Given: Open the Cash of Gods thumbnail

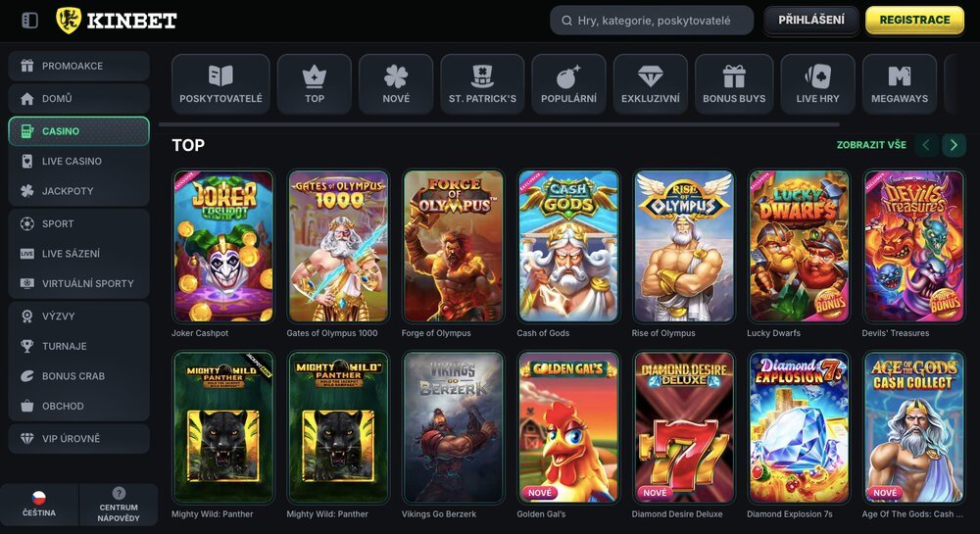Looking at the screenshot, I should [568, 246].
